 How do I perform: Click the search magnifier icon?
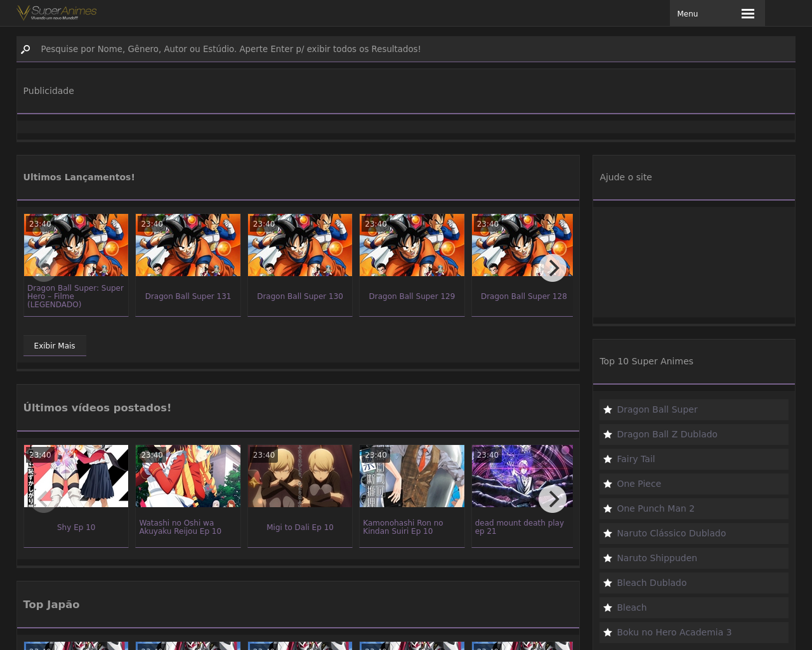pos(25,49)
